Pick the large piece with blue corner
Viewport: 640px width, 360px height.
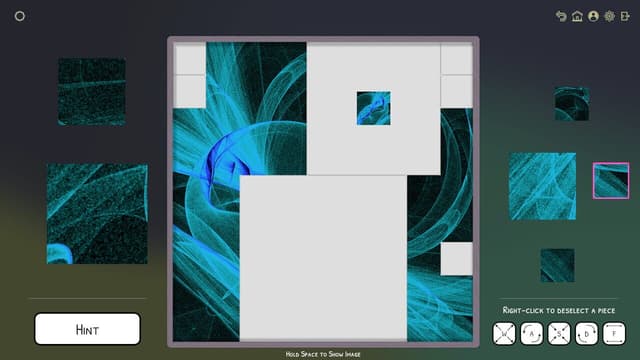(97, 213)
